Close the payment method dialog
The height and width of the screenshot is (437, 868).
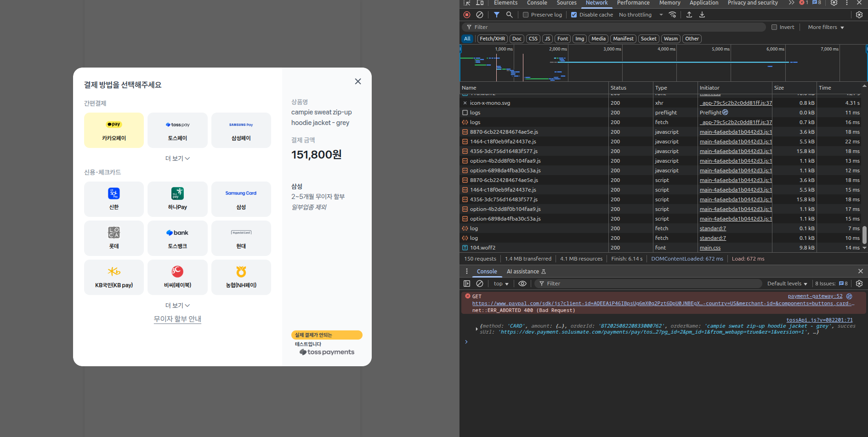pyautogui.click(x=358, y=81)
